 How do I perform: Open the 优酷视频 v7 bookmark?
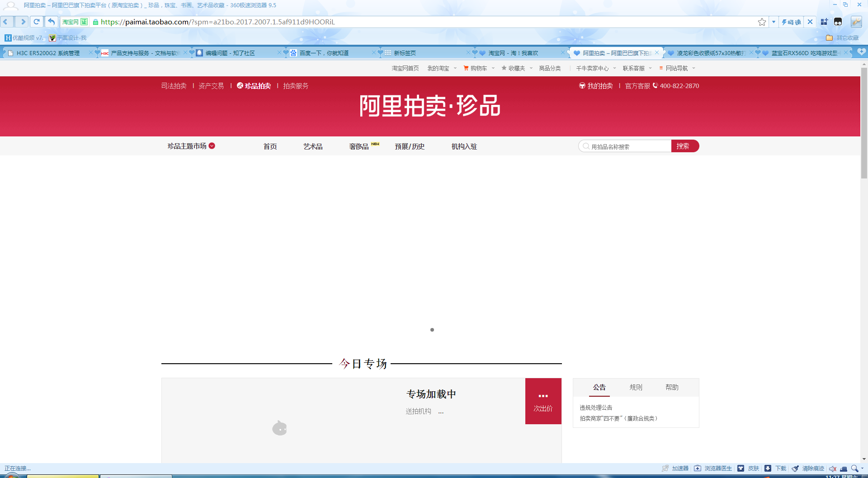[x=24, y=37]
